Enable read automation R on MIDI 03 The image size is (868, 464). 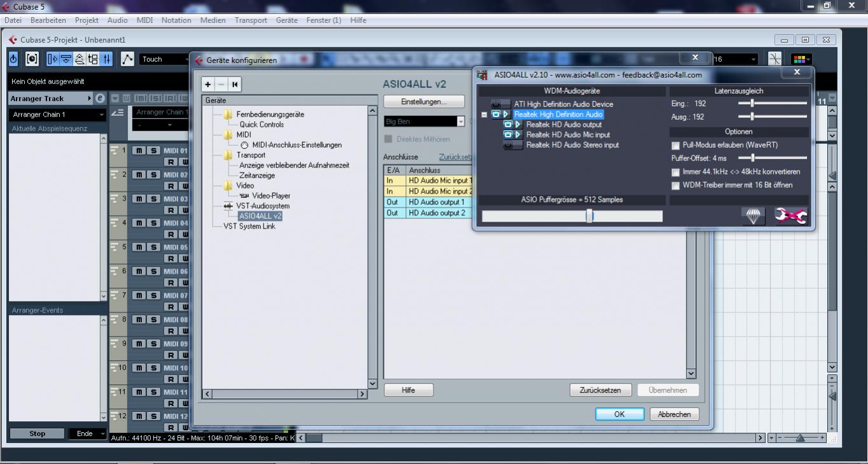coord(171,210)
